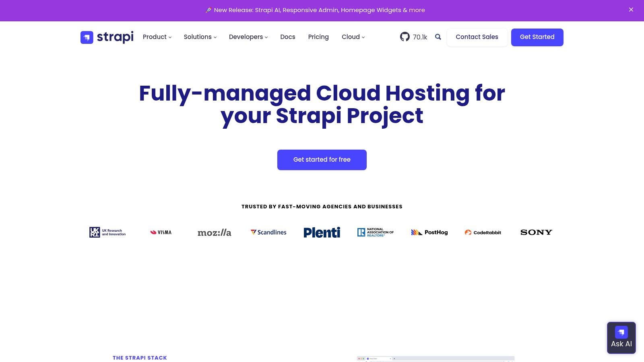Go to the Pricing page
Screen dimensions: 644x362
tap(318, 37)
